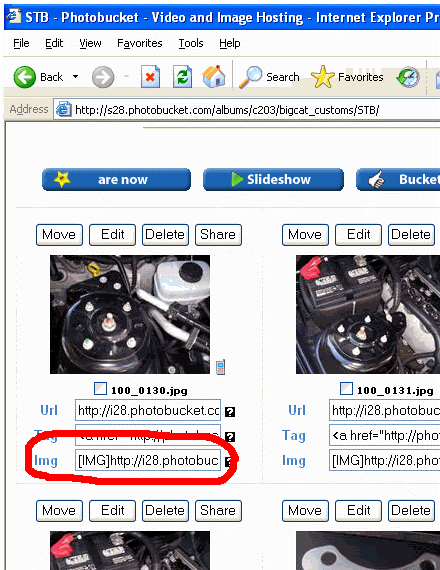The height and width of the screenshot is (570, 440).
Task: Click the History clock icon
Action: 408,77
